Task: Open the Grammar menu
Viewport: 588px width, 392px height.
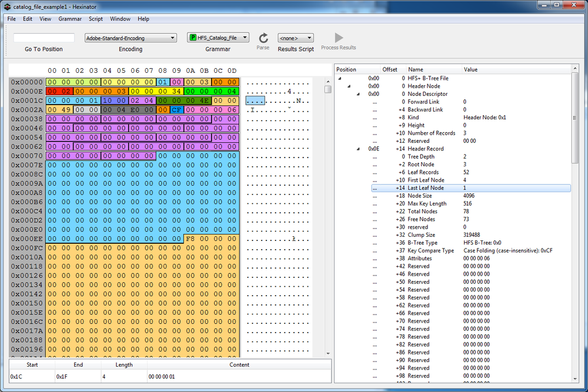Action: pos(70,19)
